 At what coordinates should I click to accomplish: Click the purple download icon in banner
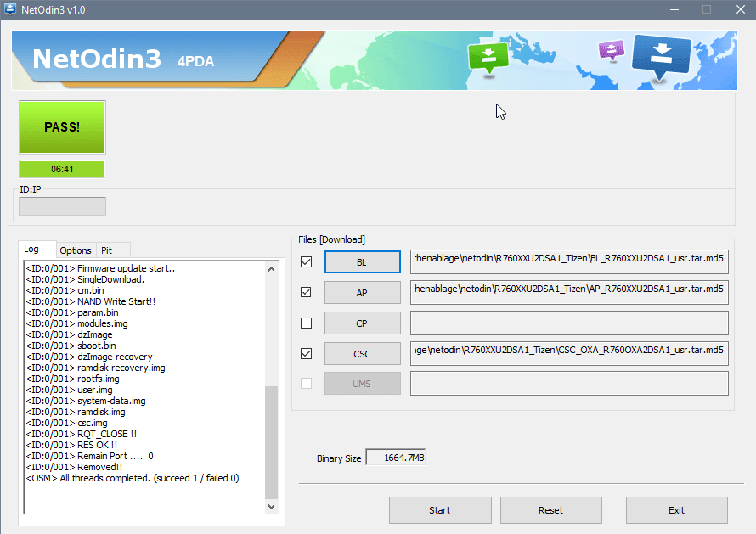pyautogui.click(x=611, y=49)
